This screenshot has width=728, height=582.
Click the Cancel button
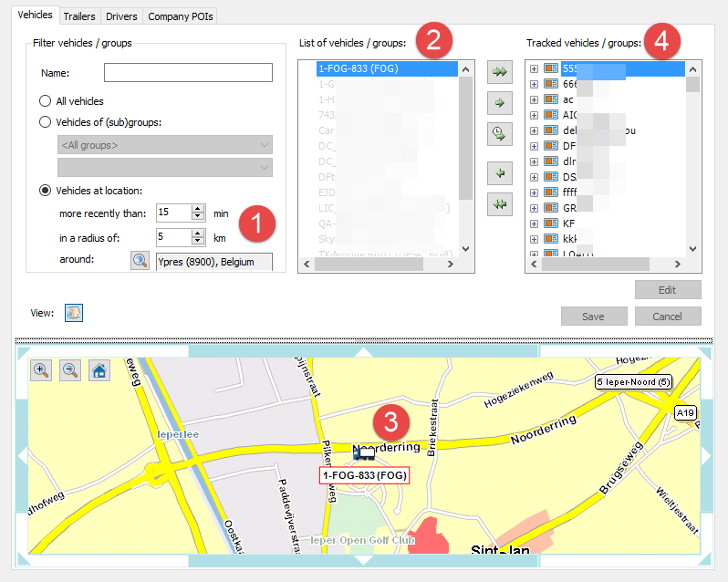point(668,316)
